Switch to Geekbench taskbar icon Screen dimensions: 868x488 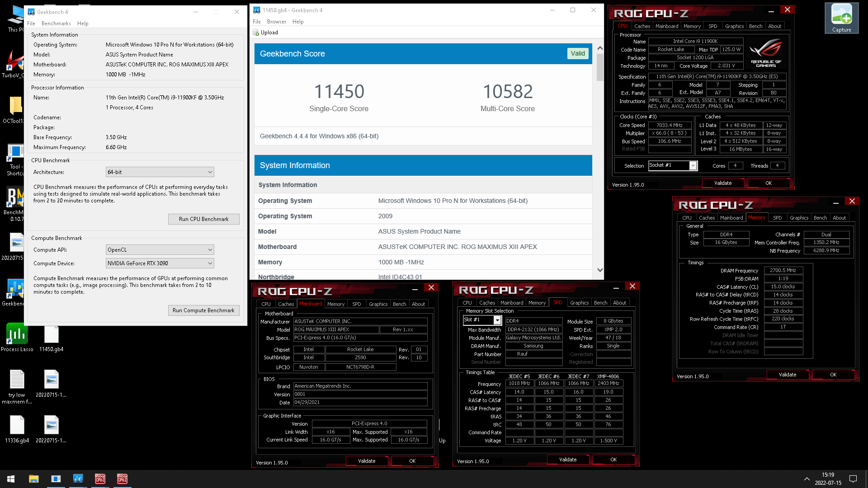tap(78, 479)
